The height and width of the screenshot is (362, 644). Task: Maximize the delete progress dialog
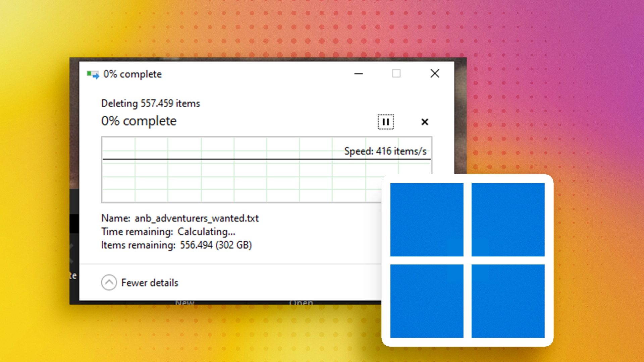(396, 73)
